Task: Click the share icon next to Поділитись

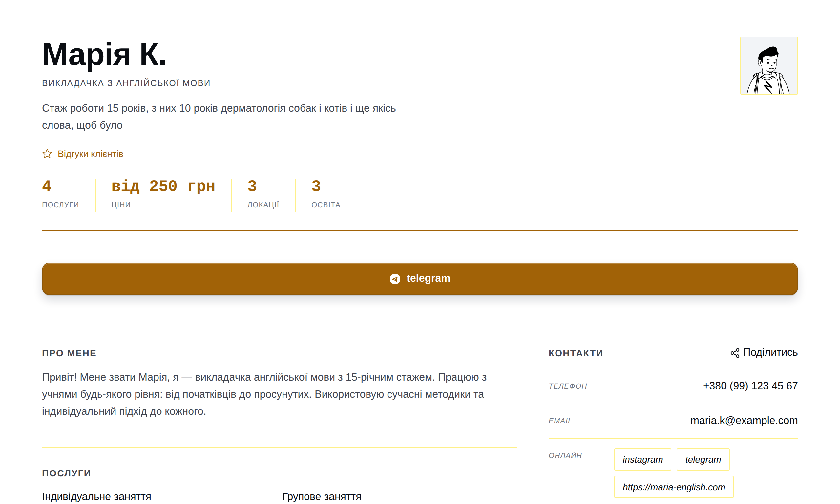Action: coord(735,353)
